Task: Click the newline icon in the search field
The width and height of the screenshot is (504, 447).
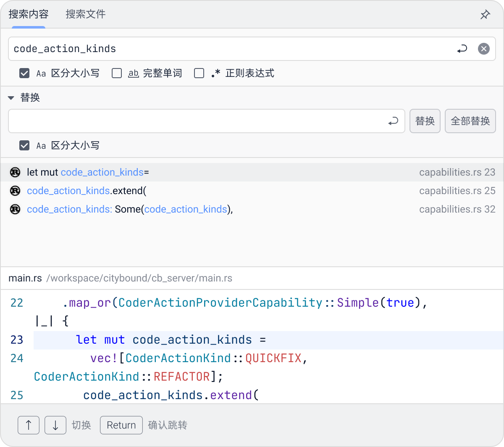Action: pyautogui.click(x=462, y=49)
